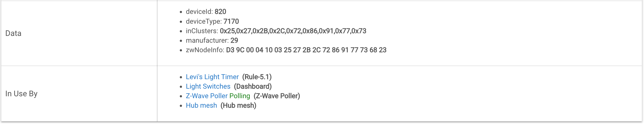Click the manufacturer value 29
The image size is (644, 124).
pyautogui.click(x=234, y=41)
